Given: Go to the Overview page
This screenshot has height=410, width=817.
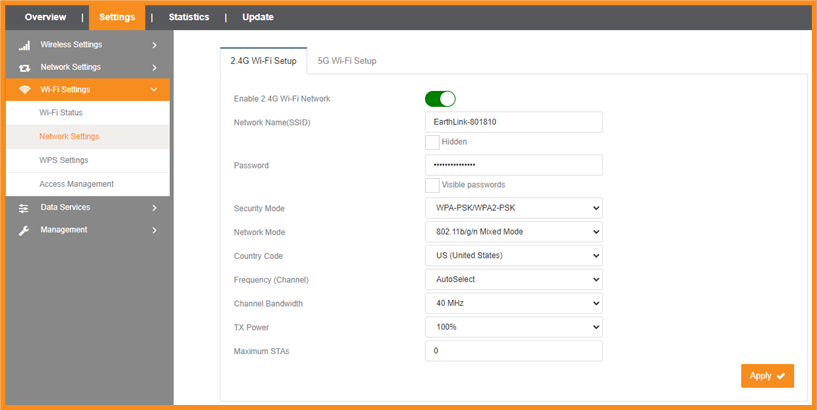Looking at the screenshot, I should pyautogui.click(x=45, y=17).
